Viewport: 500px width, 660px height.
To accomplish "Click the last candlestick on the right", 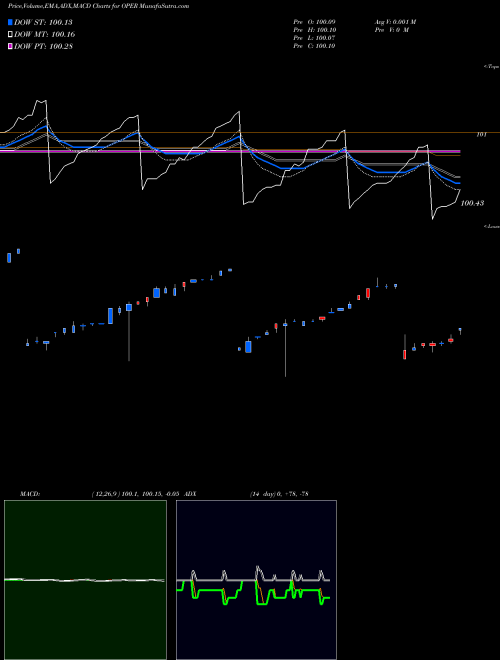I will pos(460,331).
